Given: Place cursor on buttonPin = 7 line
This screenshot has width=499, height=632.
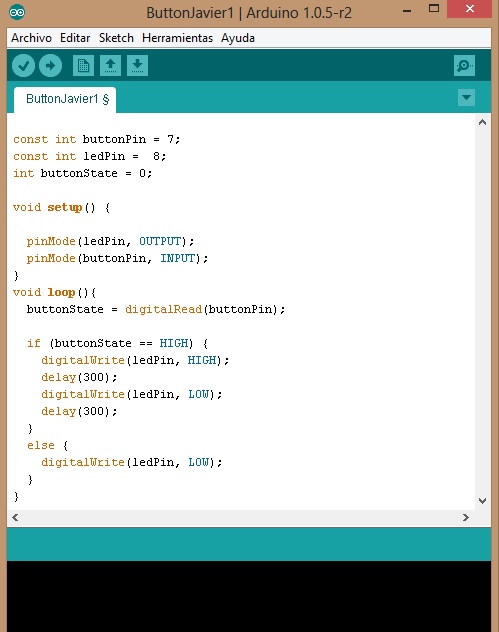Looking at the screenshot, I should [x=97, y=139].
